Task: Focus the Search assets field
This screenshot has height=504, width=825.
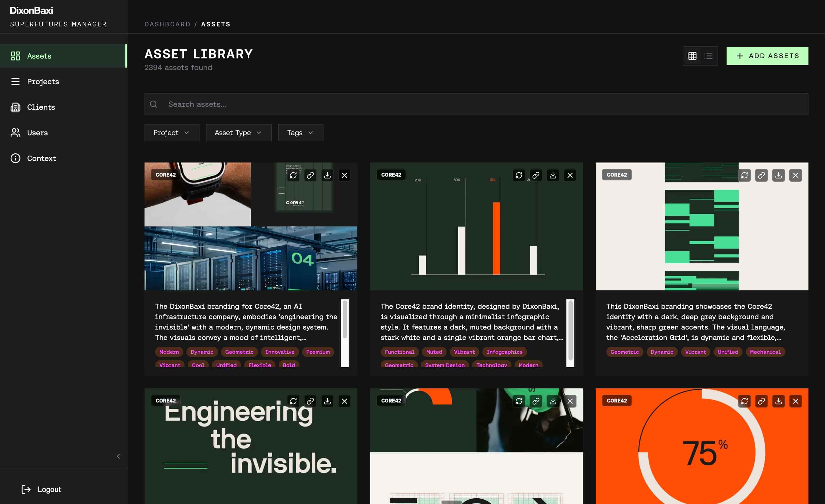Action: pos(476,104)
